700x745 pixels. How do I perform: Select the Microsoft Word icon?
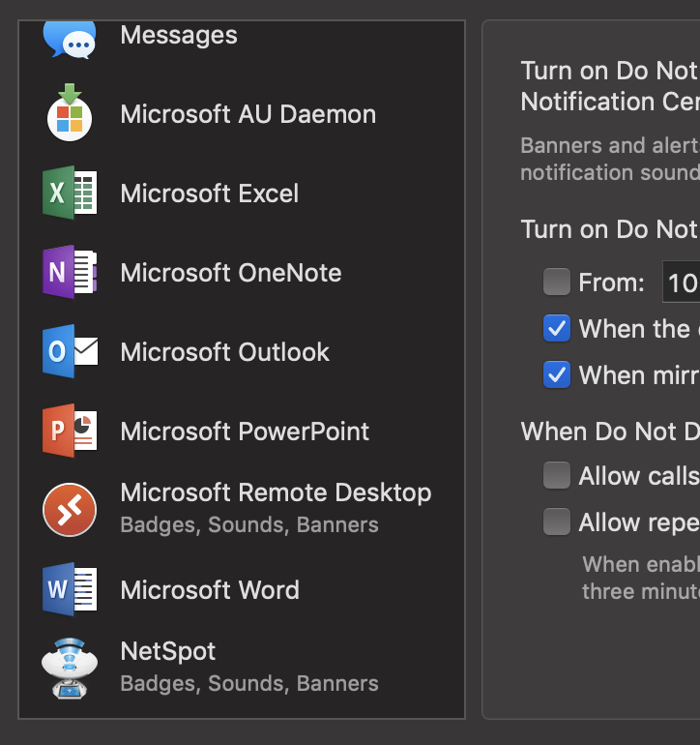(70, 589)
